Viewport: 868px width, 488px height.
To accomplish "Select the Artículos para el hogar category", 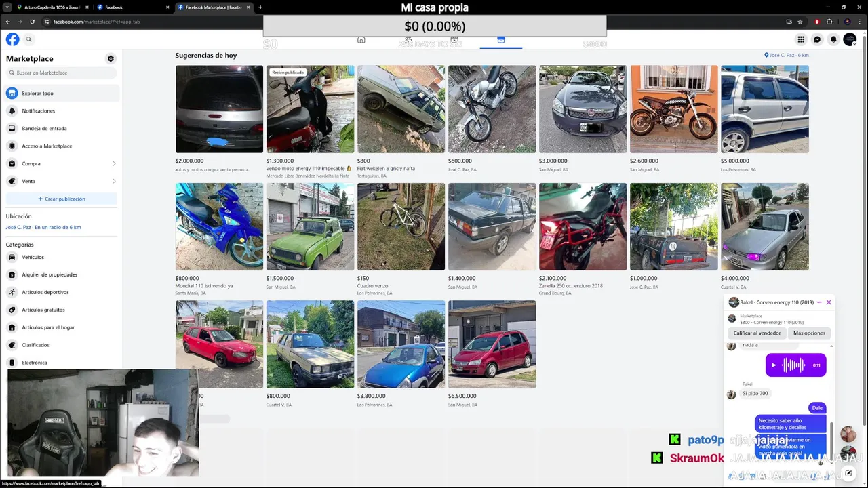I will pyautogui.click(x=61, y=327).
